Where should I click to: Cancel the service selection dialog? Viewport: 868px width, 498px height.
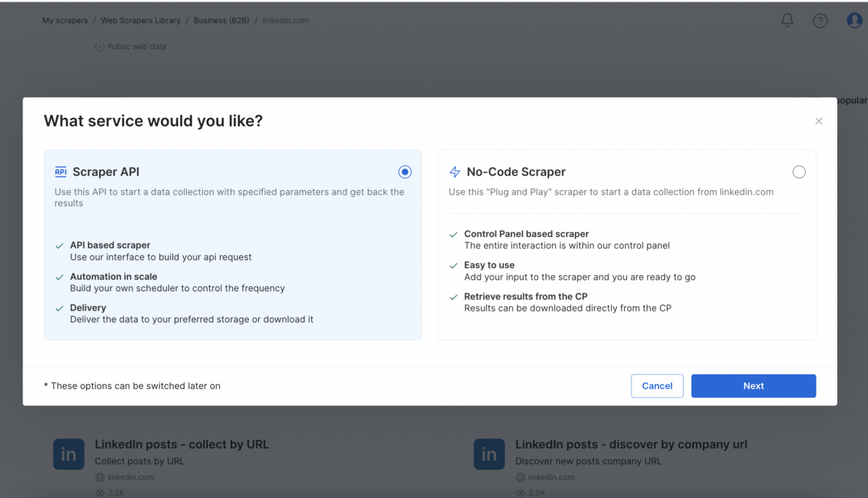[x=657, y=386]
